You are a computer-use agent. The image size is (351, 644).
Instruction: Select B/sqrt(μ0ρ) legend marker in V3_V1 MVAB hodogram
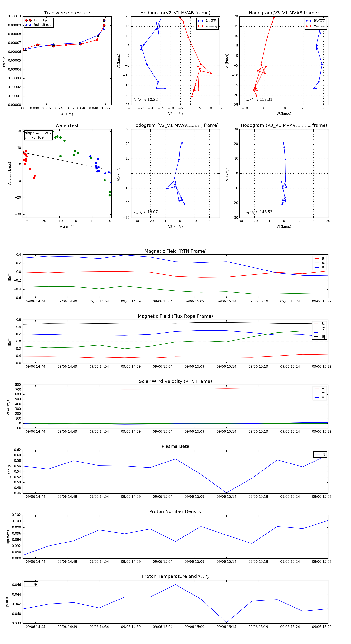pos(308,21)
